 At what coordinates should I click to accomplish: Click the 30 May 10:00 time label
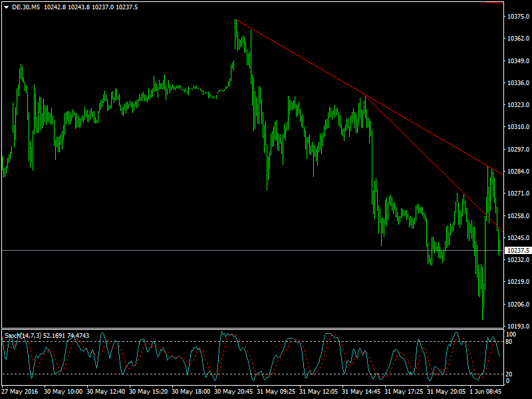point(63,392)
